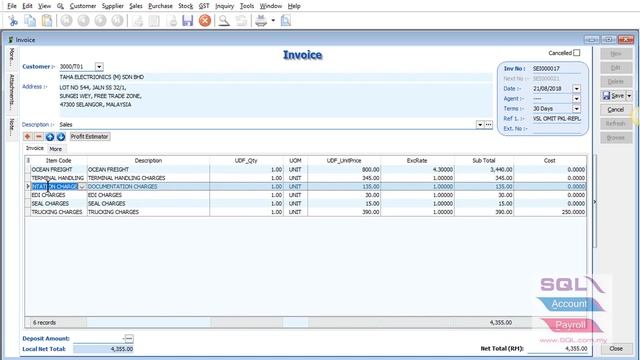Open the Sales menu
640x360 pixels.
pos(136,6)
